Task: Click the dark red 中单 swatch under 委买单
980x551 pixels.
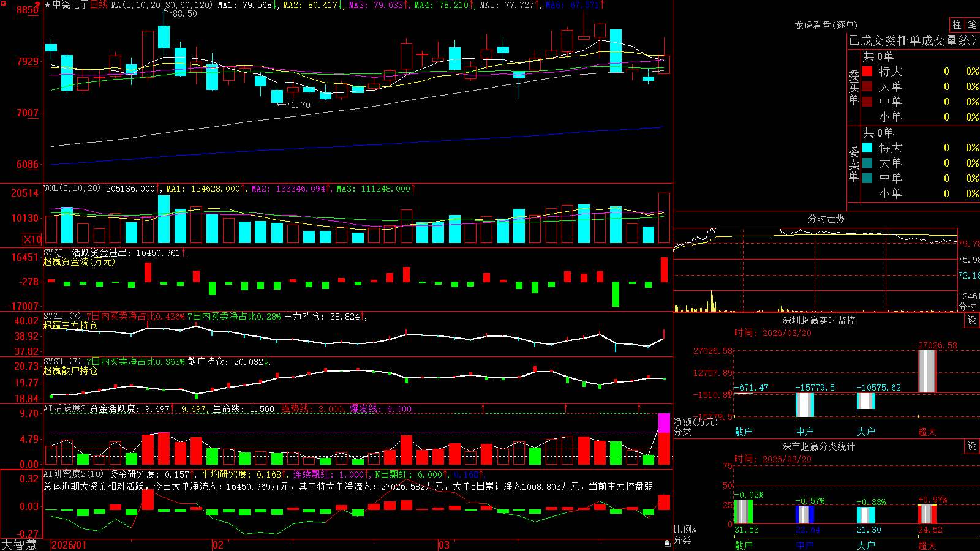Action: point(867,102)
